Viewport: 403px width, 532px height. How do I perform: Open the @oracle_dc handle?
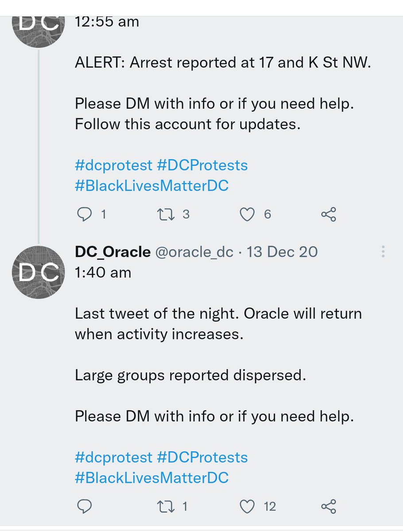194,252
